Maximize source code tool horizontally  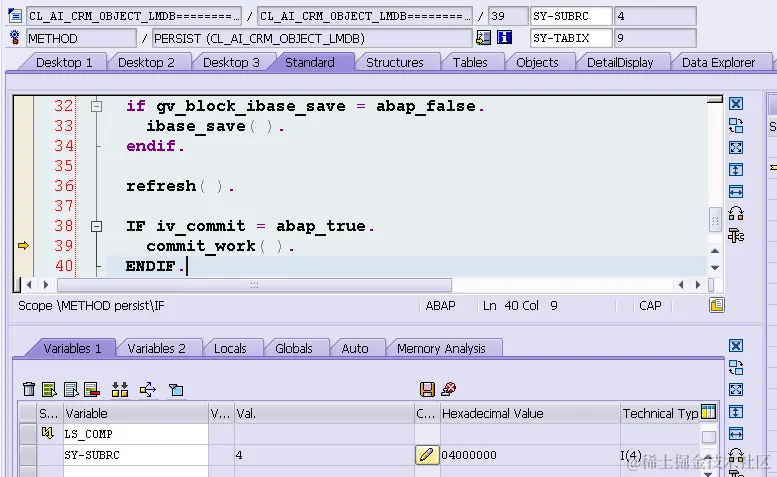[x=736, y=191]
